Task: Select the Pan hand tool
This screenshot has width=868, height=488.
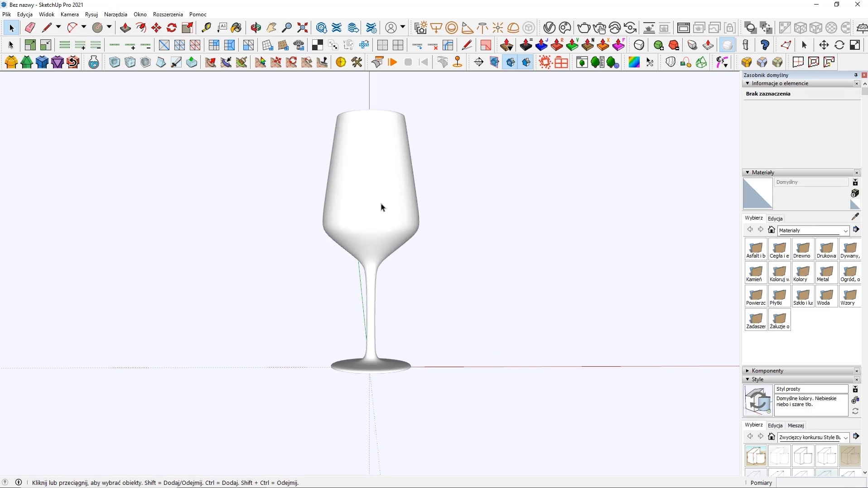Action: click(272, 28)
